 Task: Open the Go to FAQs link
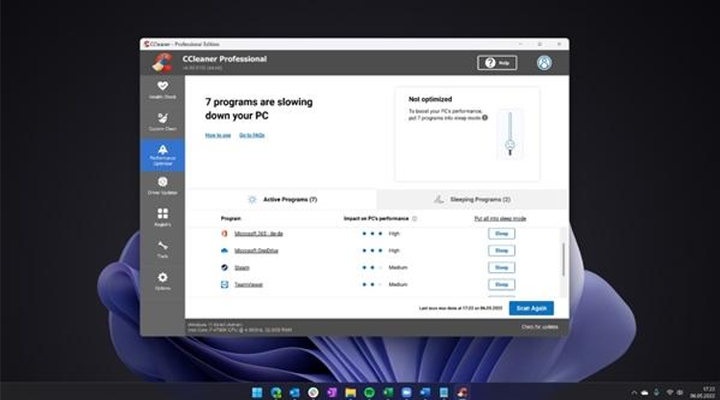coord(252,135)
